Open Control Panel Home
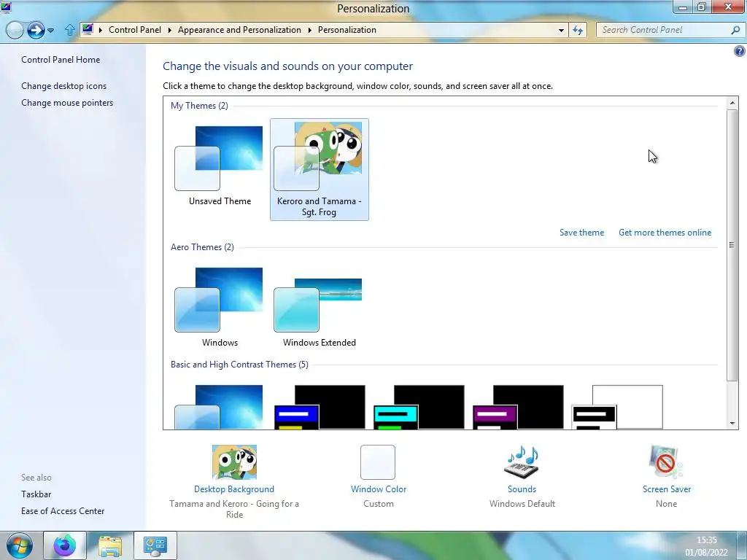The height and width of the screenshot is (560, 747). [x=61, y=60]
